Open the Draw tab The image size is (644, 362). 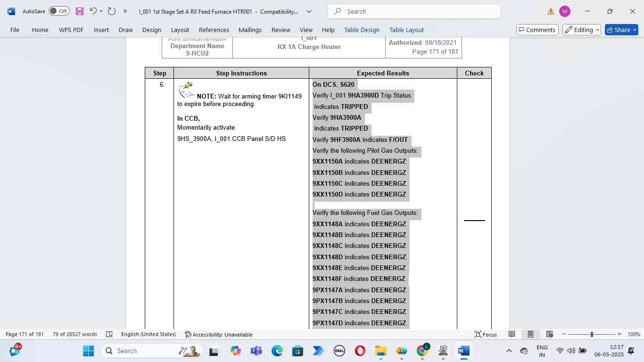(125, 30)
